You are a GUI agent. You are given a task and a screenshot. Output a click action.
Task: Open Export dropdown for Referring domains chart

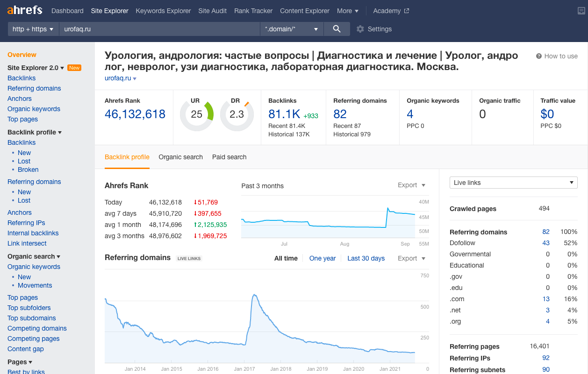(412, 258)
